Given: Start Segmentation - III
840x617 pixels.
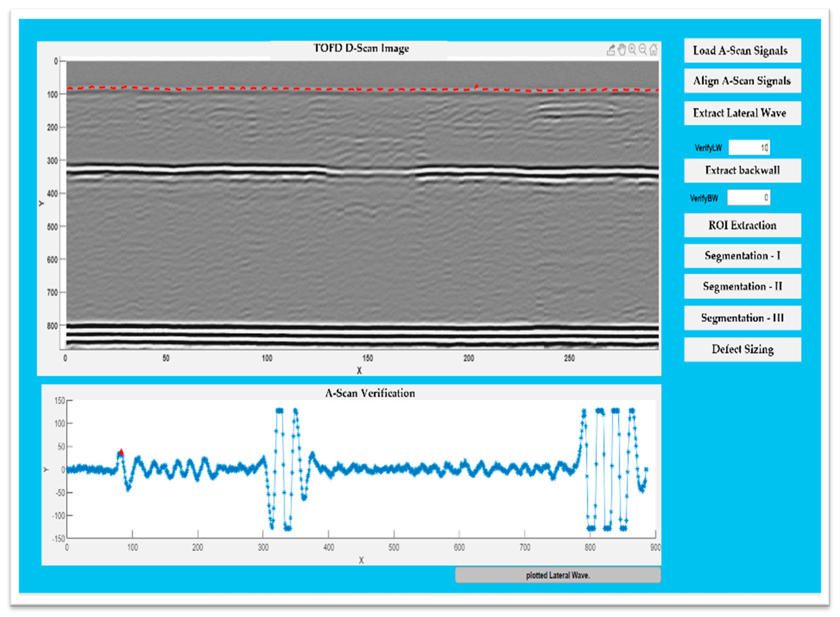Looking at the screenshot, I should point(742,318).
